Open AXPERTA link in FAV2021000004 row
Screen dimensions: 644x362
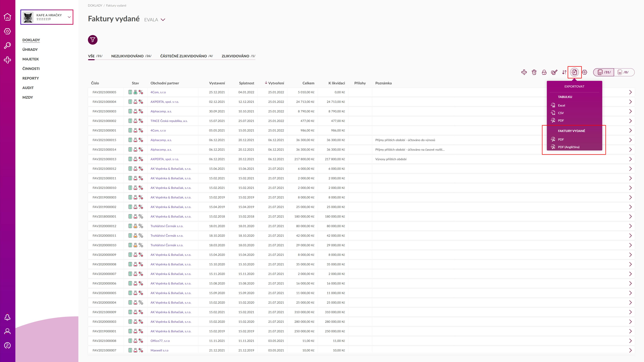point(165,102)
